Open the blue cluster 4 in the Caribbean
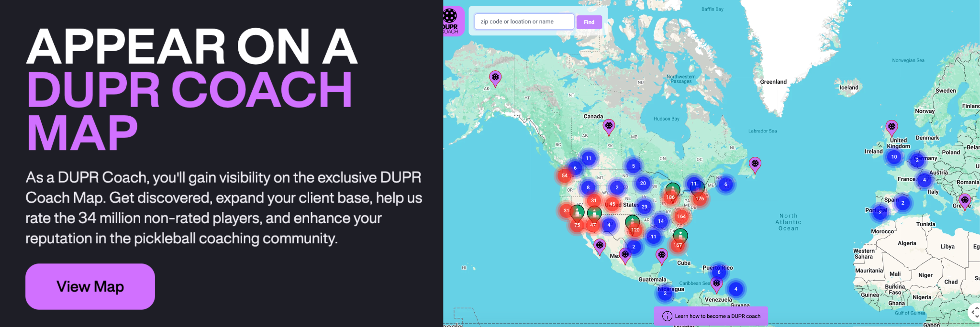The height and width of the screenshot is (327, 980). [736, 289]
